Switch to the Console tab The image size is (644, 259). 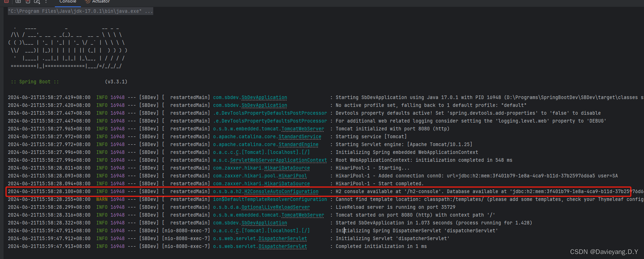click(68, 1)
